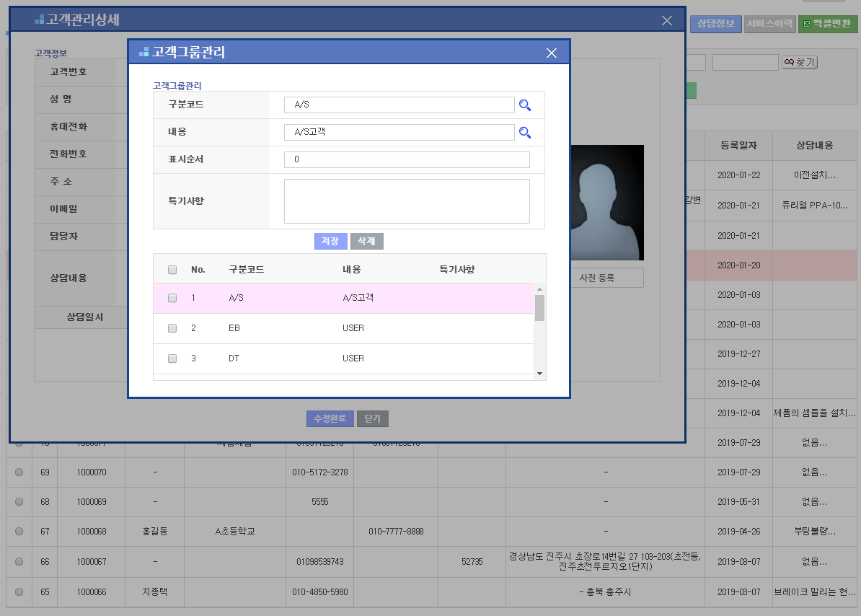Click the magnifier icon next to 구분코드 field
This screenshot has height=616, width=861.
525,105
